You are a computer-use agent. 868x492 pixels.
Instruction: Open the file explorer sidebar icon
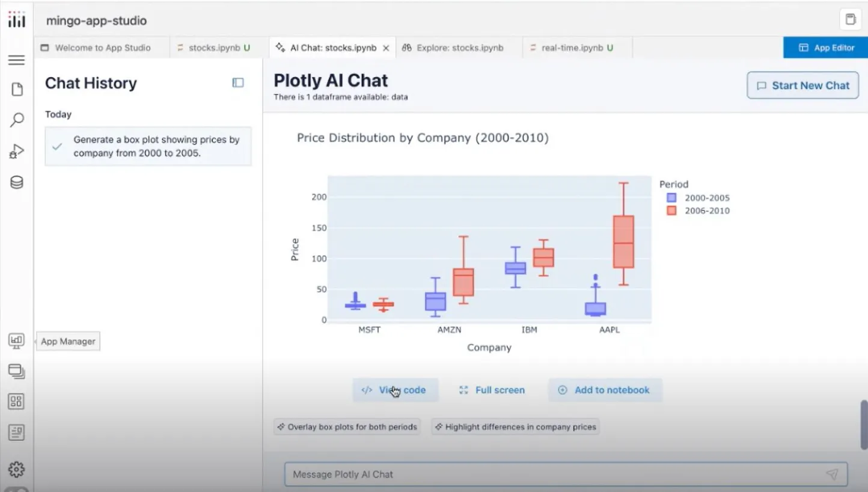point(17,90)
